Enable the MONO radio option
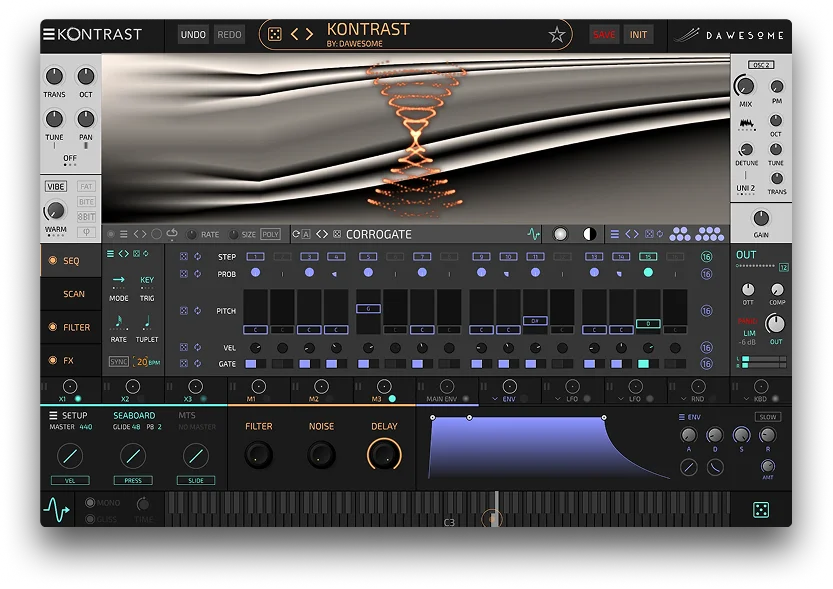The height and width of the screenshot is (589, 833). tap(90, 502)
